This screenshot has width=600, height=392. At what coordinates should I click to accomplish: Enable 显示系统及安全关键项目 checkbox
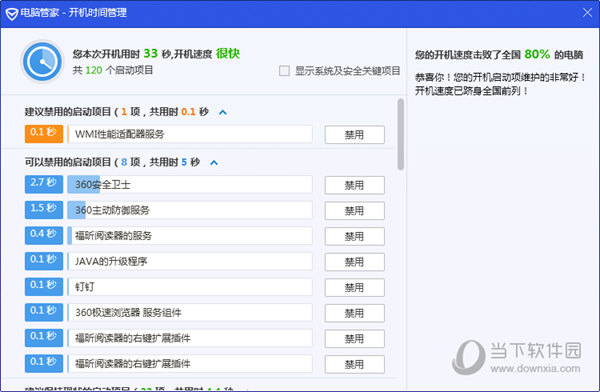point(284,71)
